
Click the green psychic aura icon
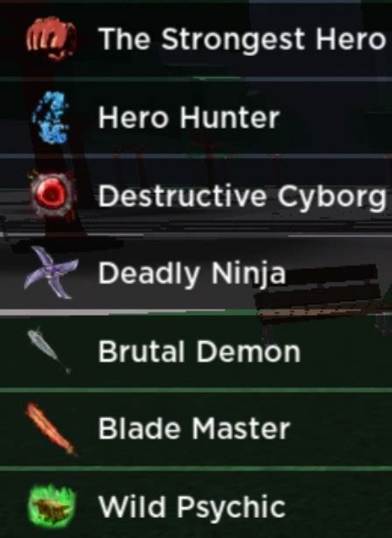(x=51, y=507)
